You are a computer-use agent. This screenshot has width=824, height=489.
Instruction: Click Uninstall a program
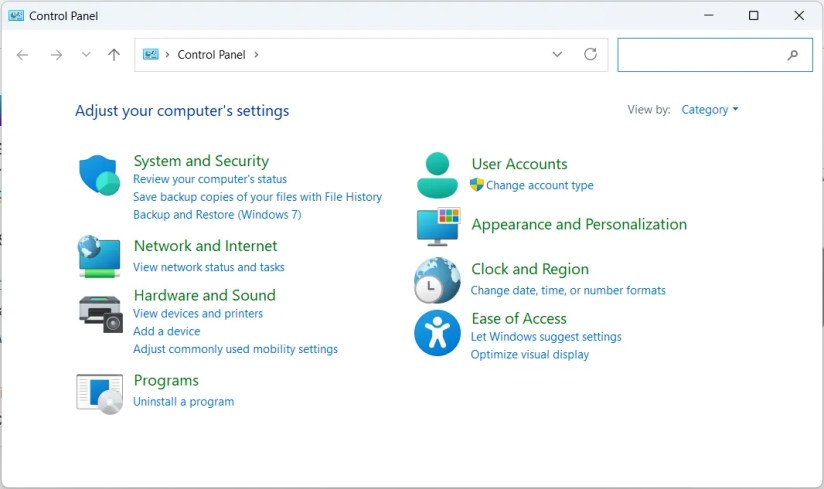coord(183,402)
